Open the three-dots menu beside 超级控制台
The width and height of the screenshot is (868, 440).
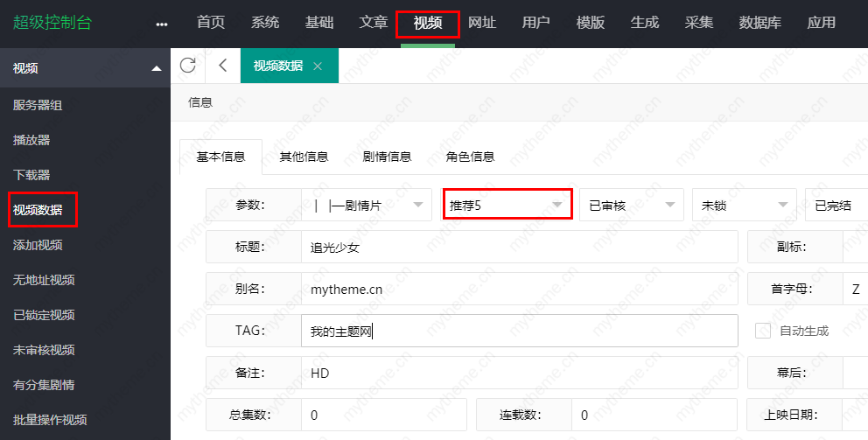click(x=161, y=24)
